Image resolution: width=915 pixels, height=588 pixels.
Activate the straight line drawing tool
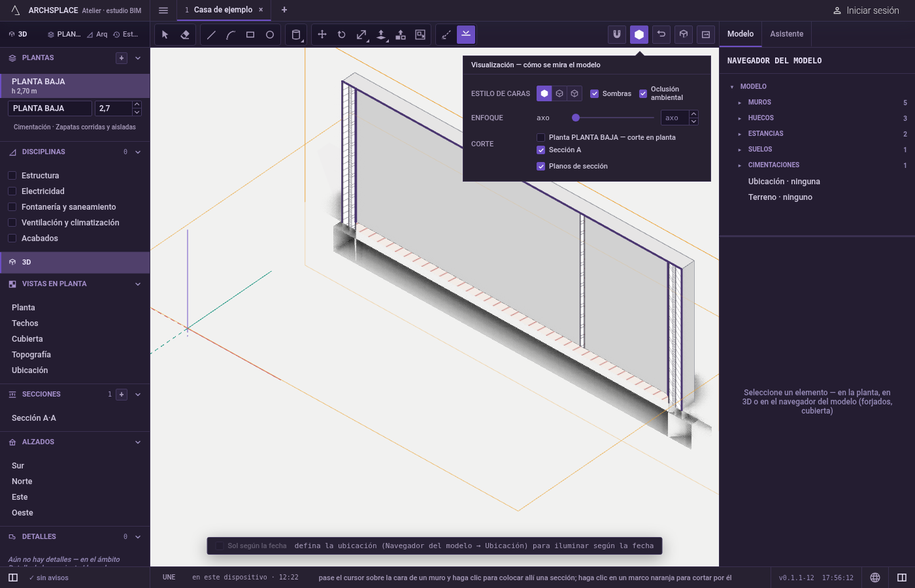tap(211, 35)
